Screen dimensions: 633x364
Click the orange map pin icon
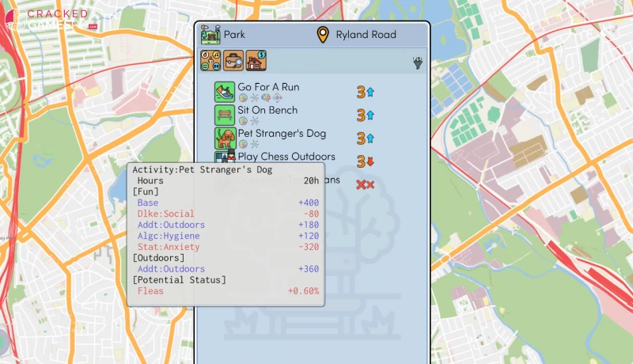(323, 35)
